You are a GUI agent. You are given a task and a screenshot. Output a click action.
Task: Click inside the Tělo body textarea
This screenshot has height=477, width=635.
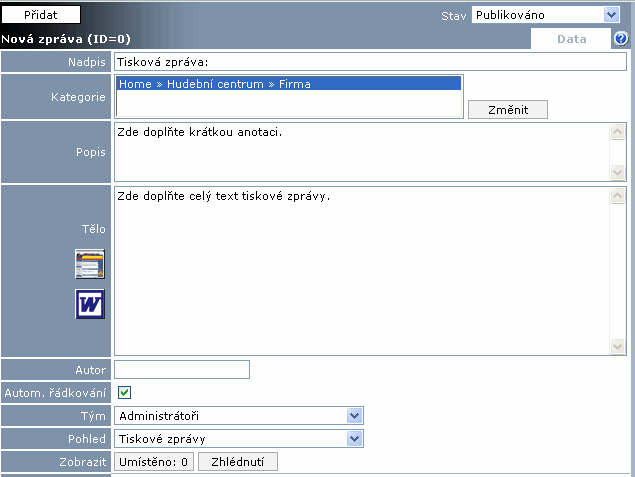pos(360,270)
